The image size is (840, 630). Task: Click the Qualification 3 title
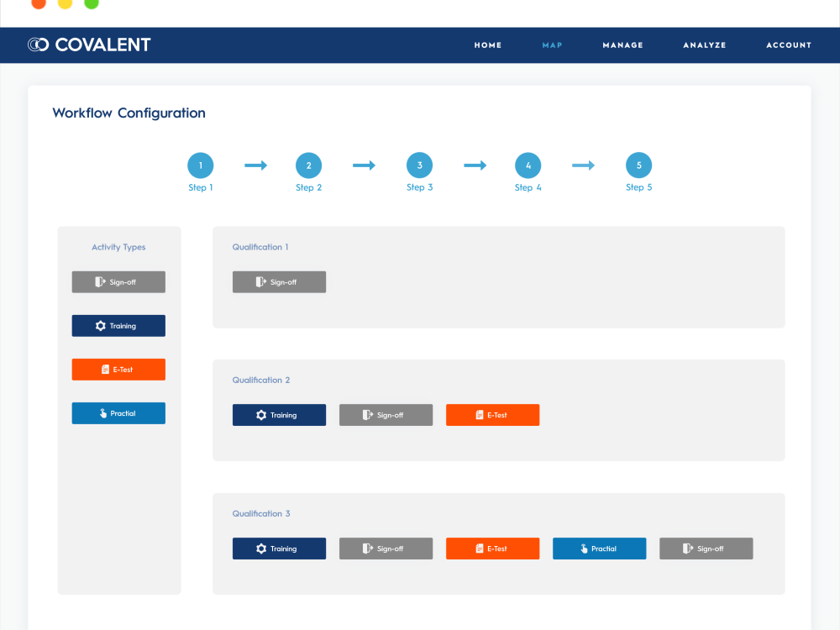click(261, 513)
